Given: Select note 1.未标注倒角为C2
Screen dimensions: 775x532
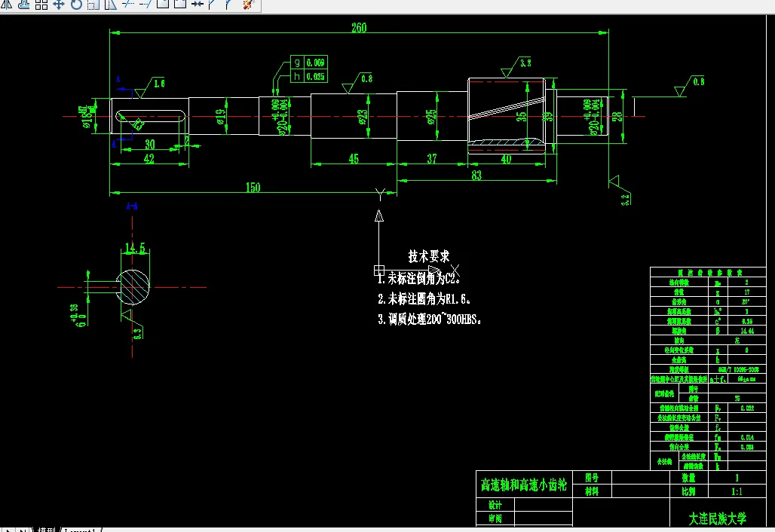Looking at the screenshot, I should point(419,279).
